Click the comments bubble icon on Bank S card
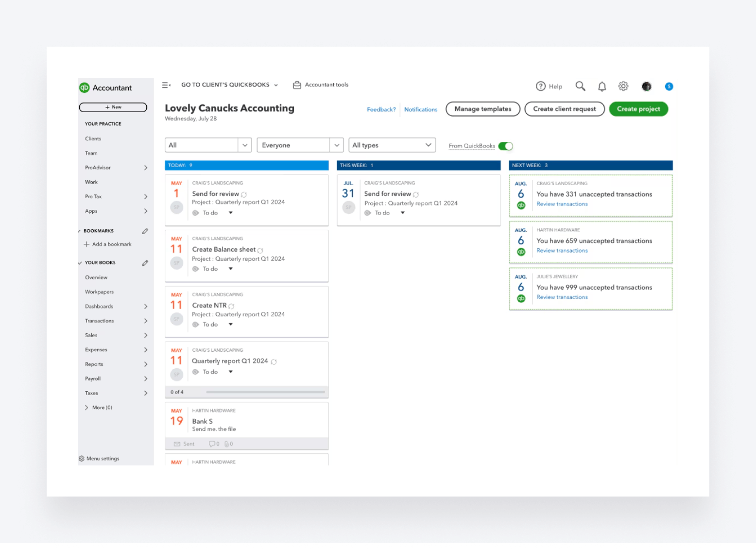 (212, 444)
